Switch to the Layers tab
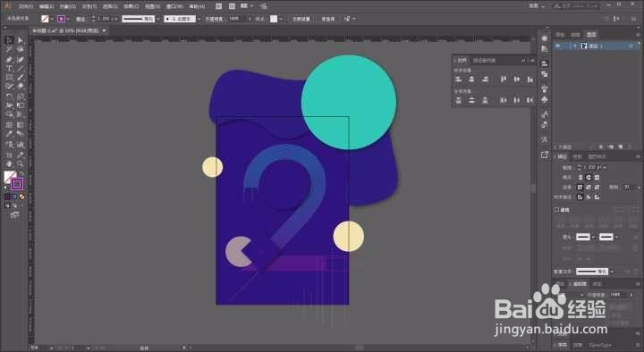The width and height of the screenshot is (644, 352). (591, 35)
